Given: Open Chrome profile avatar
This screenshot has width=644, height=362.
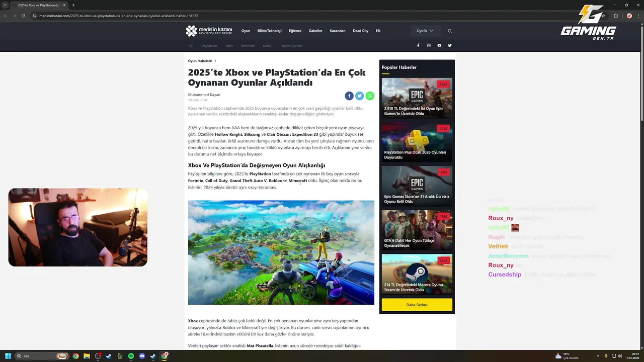Looking at the screenshot, I should pyautogui.click(x=629, y=16).
